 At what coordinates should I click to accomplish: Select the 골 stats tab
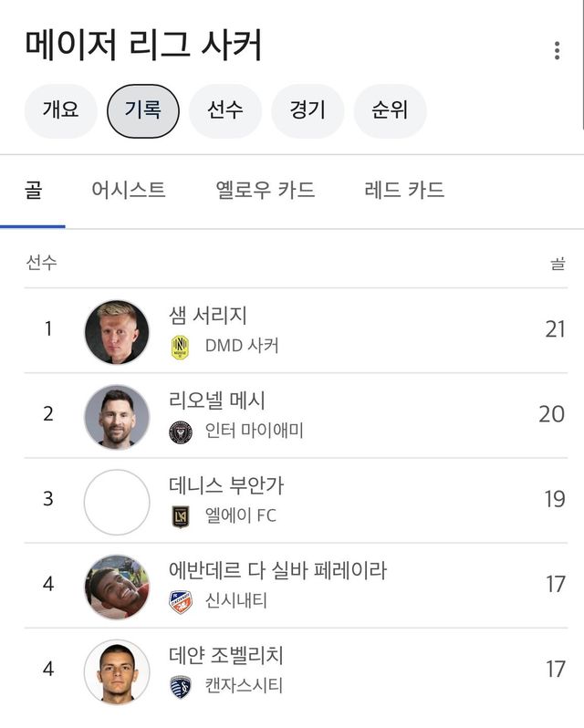(x=33, y=191)
